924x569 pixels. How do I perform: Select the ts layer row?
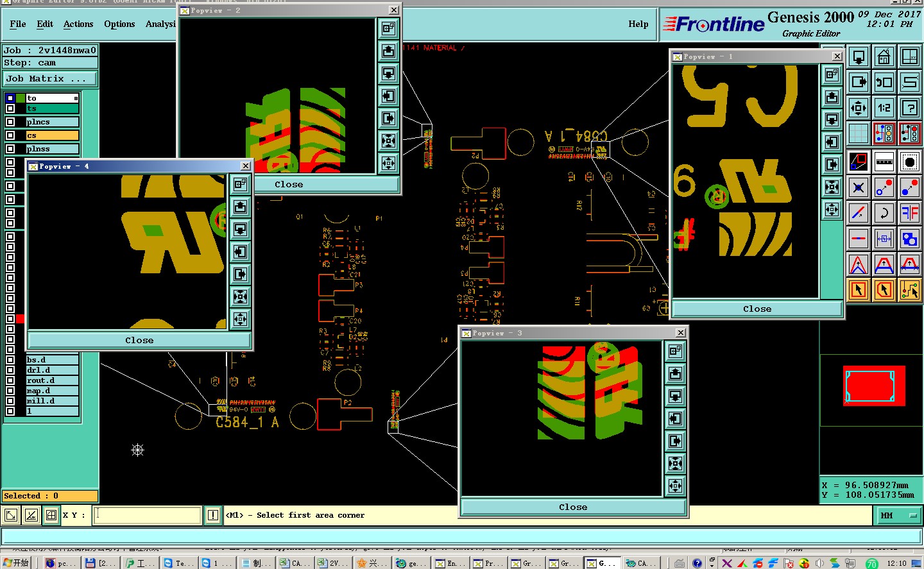point(53,108)
